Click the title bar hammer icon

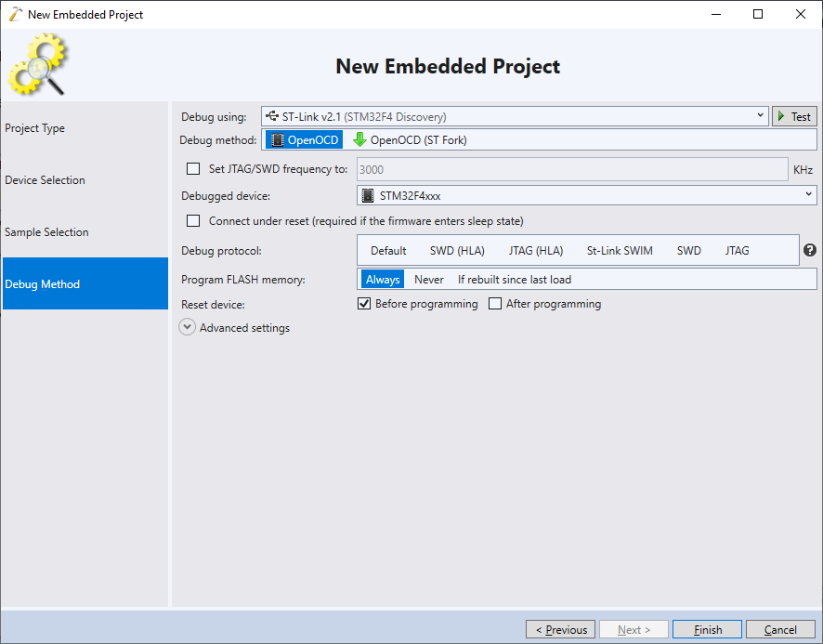pos(15,14)
